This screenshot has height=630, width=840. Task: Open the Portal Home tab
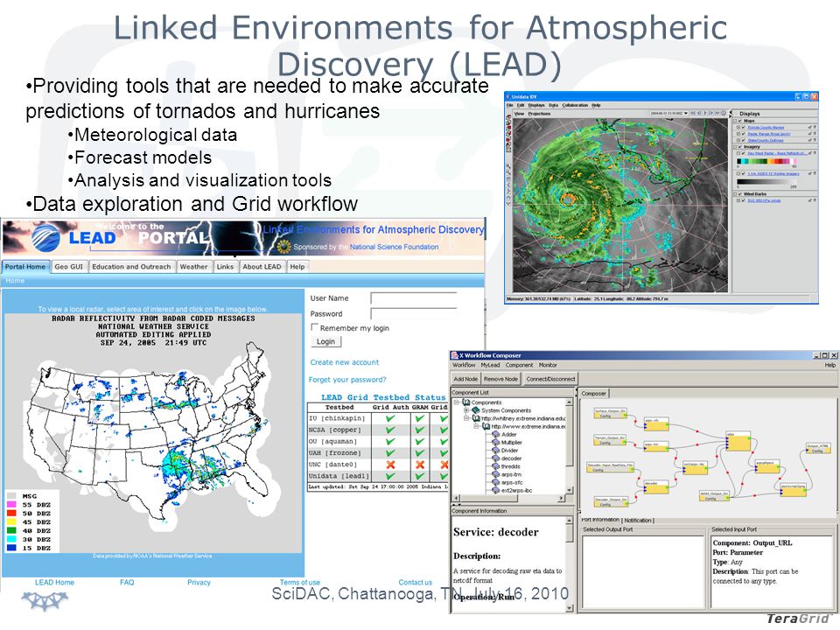[x=25, y=267]
